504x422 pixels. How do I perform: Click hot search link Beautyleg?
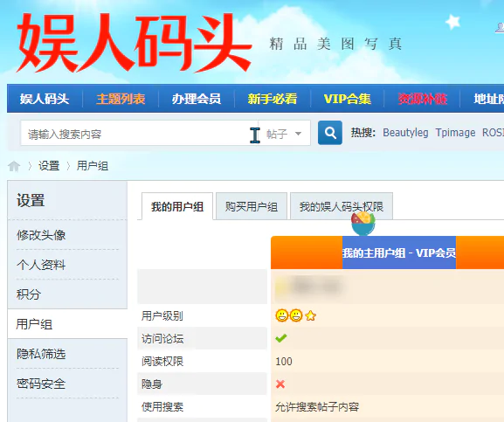click(405, 133)
